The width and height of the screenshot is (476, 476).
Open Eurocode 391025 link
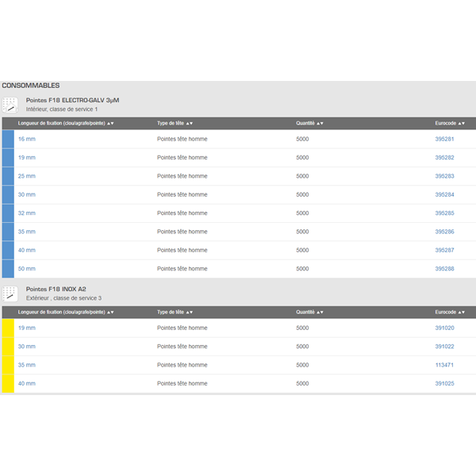click(444, 383)
